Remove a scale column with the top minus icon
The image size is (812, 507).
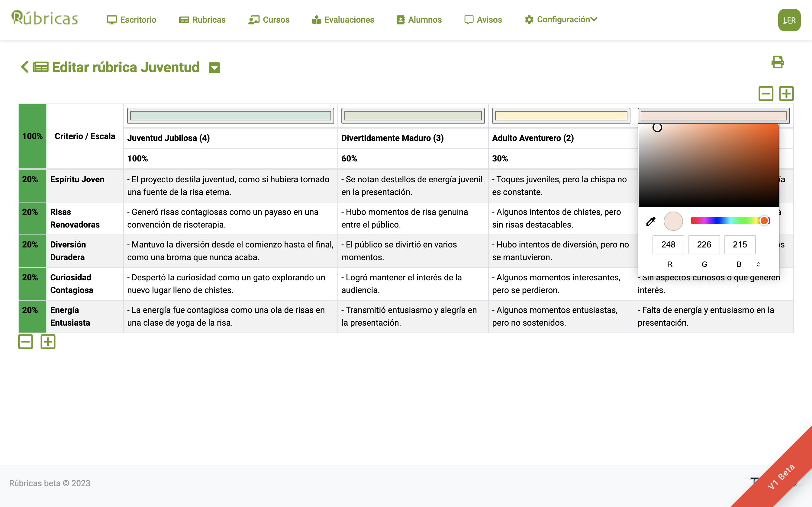766,94
